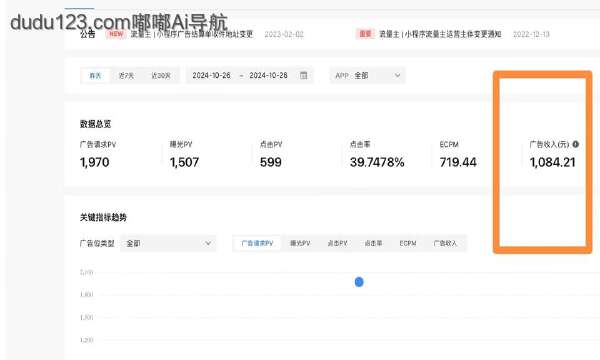
Task: Click the blue data point on chart
Action: [x=359, y=282]
